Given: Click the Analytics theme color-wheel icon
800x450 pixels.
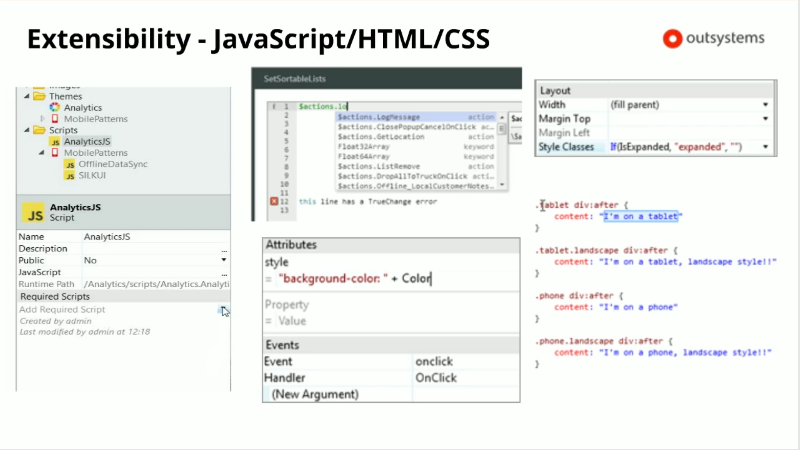Looking at the screenshot, I should [55, 107].
